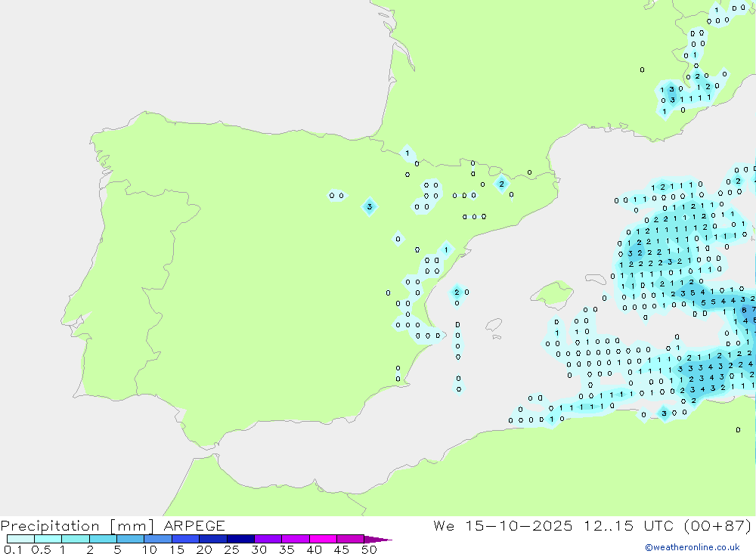The image size is (756, 554).
Task: Select the purple swatch between 30 and 35
Action: 268,539
